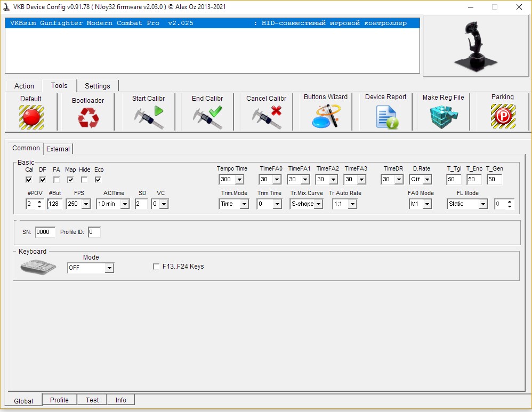532x412 pixels.
Task: Click the Profile ID input field
Action: [x=94, y=232]
